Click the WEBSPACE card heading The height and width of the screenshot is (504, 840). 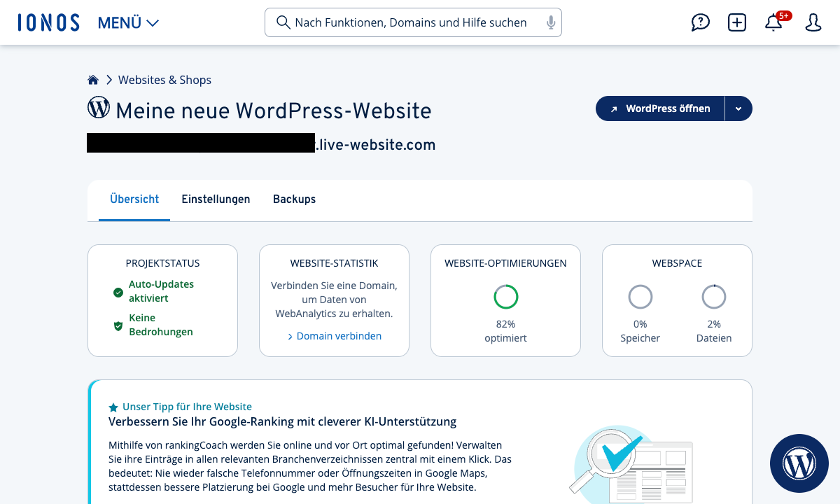point(677,263)
